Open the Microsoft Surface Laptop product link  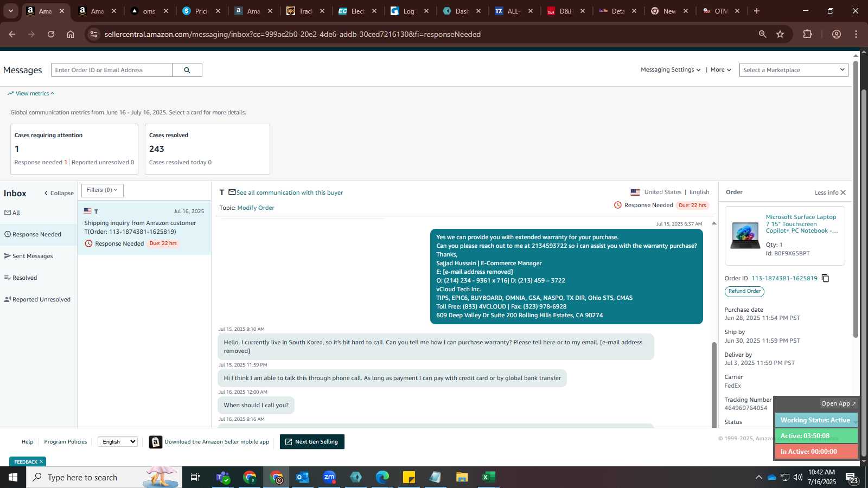pos(802,224)
